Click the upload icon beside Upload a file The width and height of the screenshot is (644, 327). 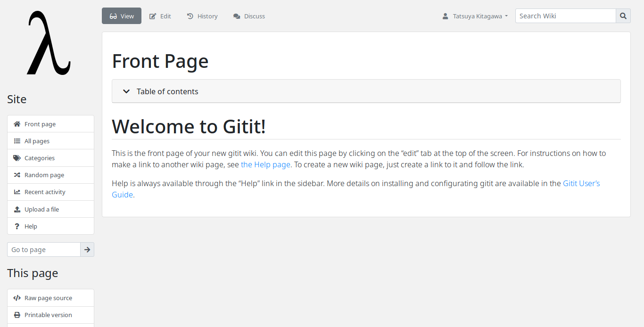[x=17, y=209]
